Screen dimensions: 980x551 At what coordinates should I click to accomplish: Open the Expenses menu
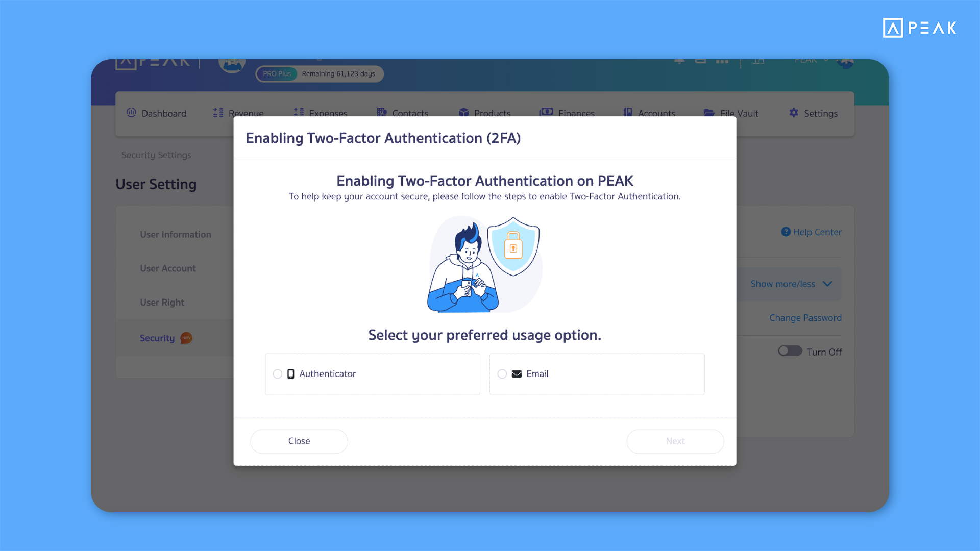coord(321,113)
